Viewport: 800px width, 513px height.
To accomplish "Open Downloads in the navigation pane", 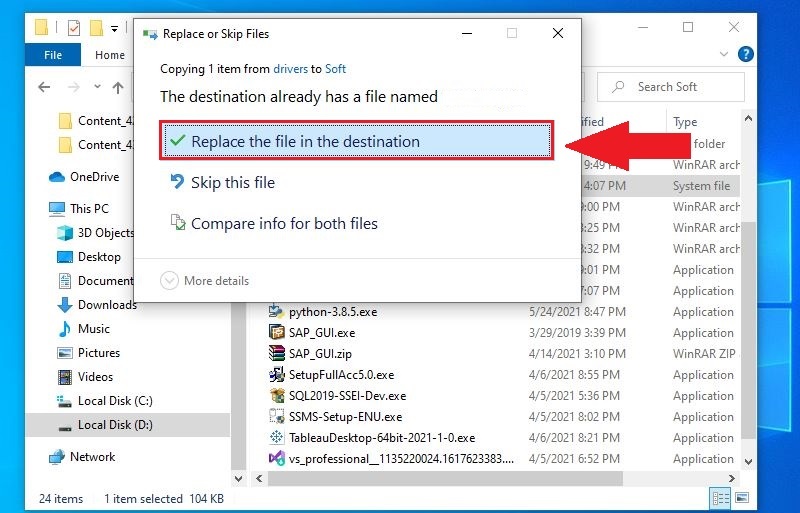I will tap(96, 305).
